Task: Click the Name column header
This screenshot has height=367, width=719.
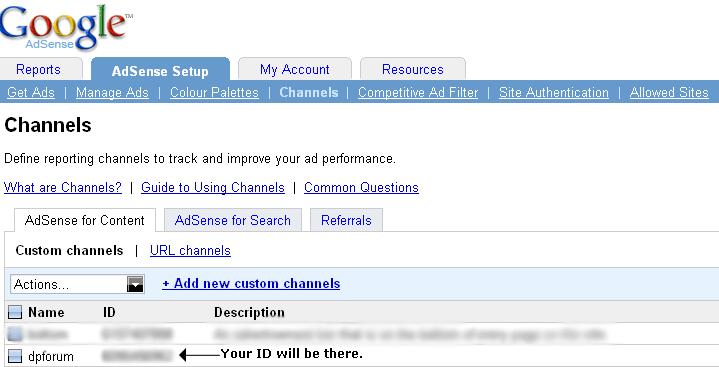Action: point(46,312)
